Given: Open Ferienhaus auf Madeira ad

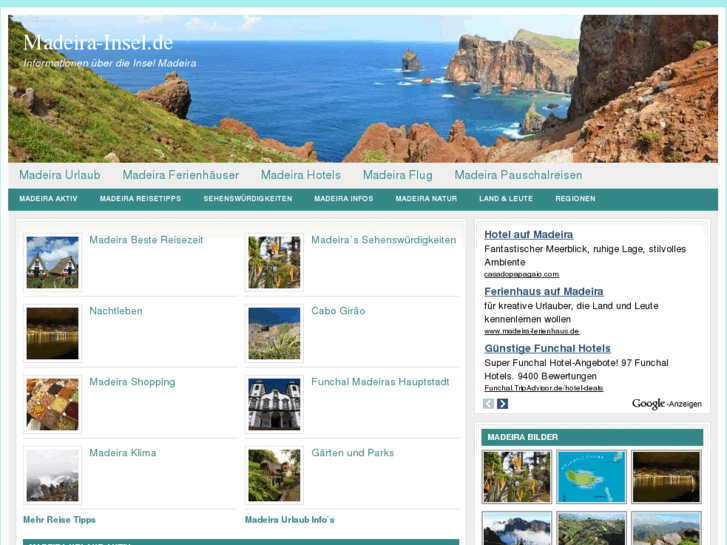Looking at the screenshot, I should [544, 292].
